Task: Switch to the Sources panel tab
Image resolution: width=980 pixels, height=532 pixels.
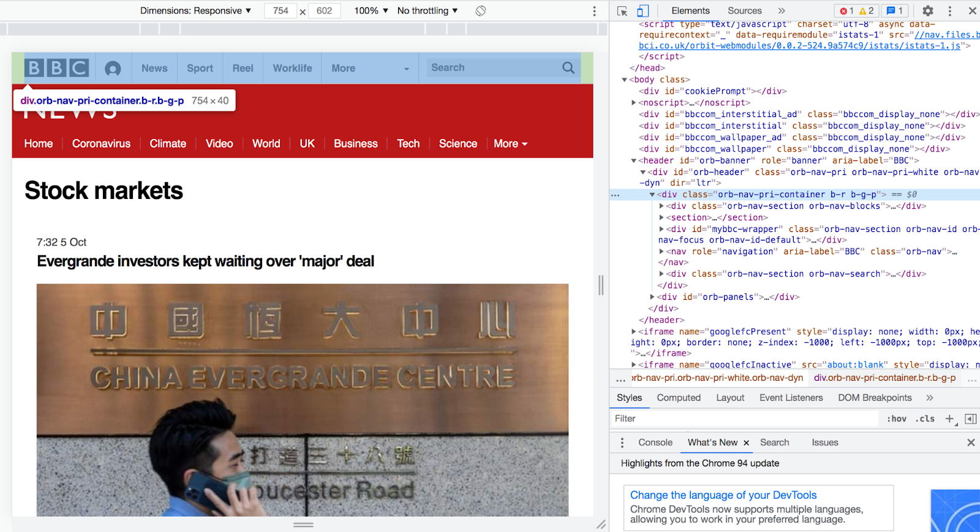Action: point(744,10)
